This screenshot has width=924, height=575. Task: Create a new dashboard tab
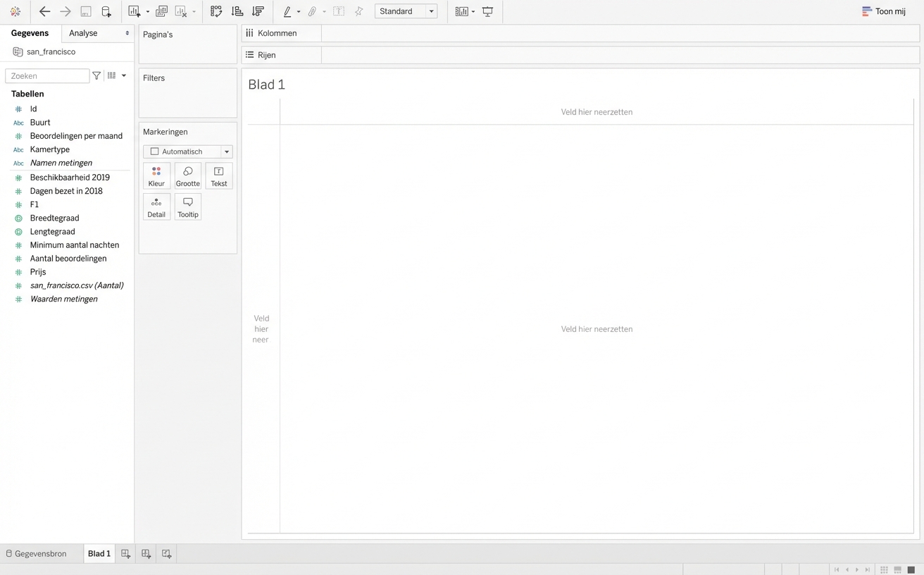pyautogui.click(x=146, y=554)
